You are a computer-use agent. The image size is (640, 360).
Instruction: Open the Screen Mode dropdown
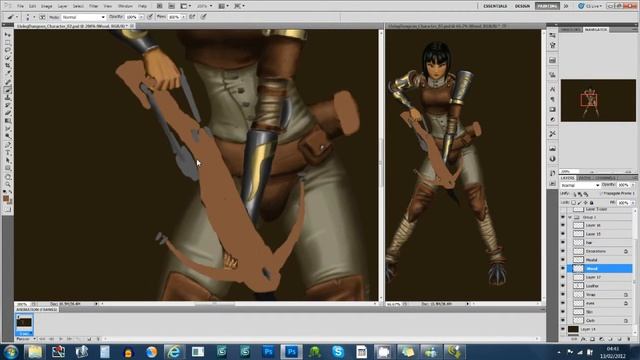coord(239,6)
